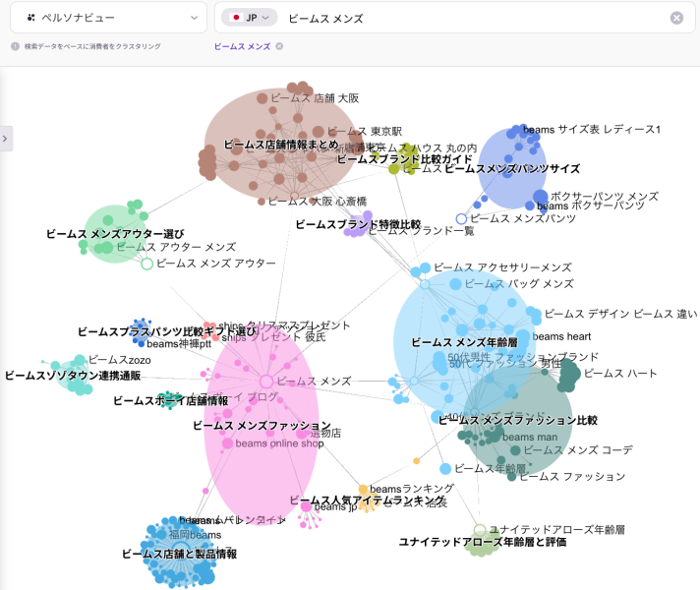Image resolution: width=700 pixels, height=590 pixels.
Task: Select the ビームス人気アイテムランキング cluster label
Action: [367, 501]
